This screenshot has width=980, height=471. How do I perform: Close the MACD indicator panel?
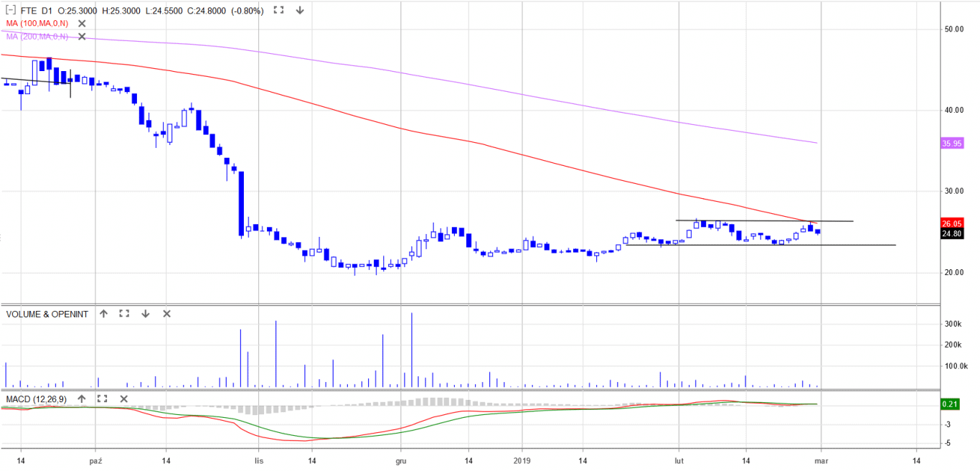[123, 398]
